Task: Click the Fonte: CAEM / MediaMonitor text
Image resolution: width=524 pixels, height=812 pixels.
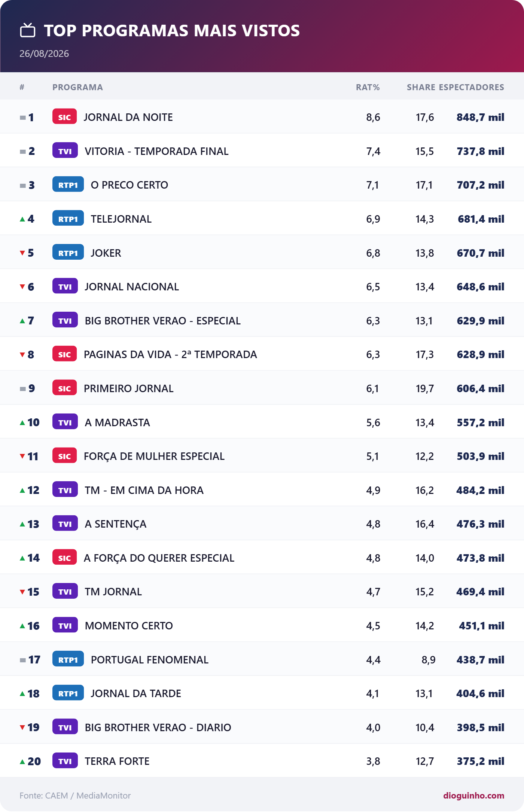Action: [x=75, y=795]
